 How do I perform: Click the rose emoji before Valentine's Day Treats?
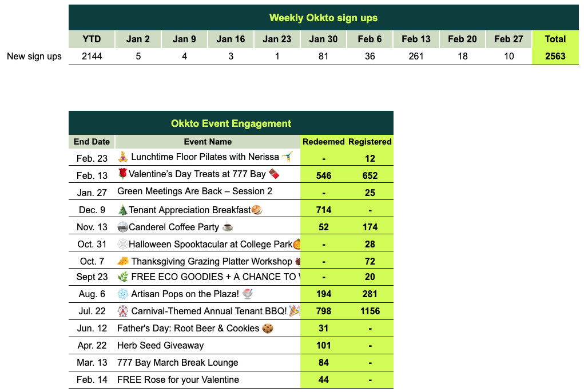(122, 174)
